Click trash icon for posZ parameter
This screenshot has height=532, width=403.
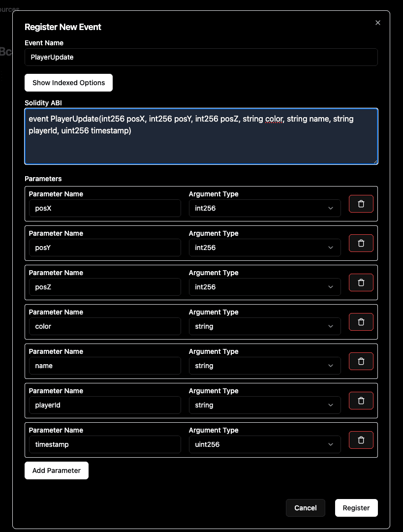pos(361,282)
